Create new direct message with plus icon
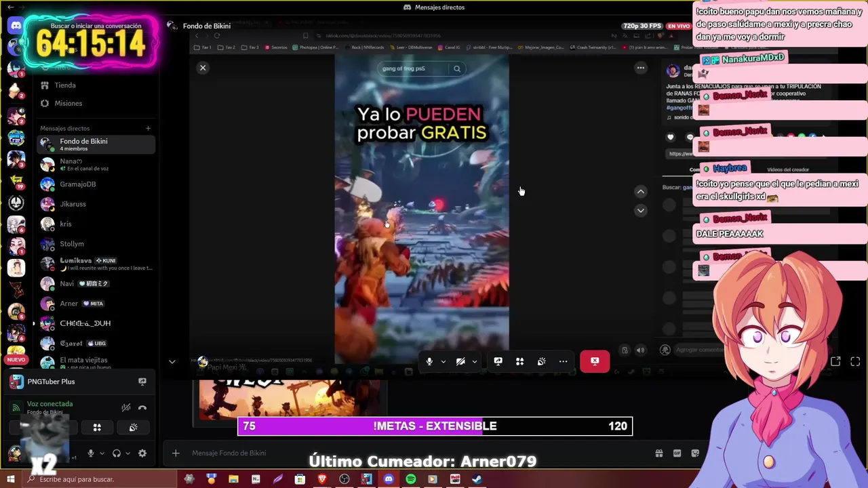The height and width of the screenshot is (488, 868). 148,128
